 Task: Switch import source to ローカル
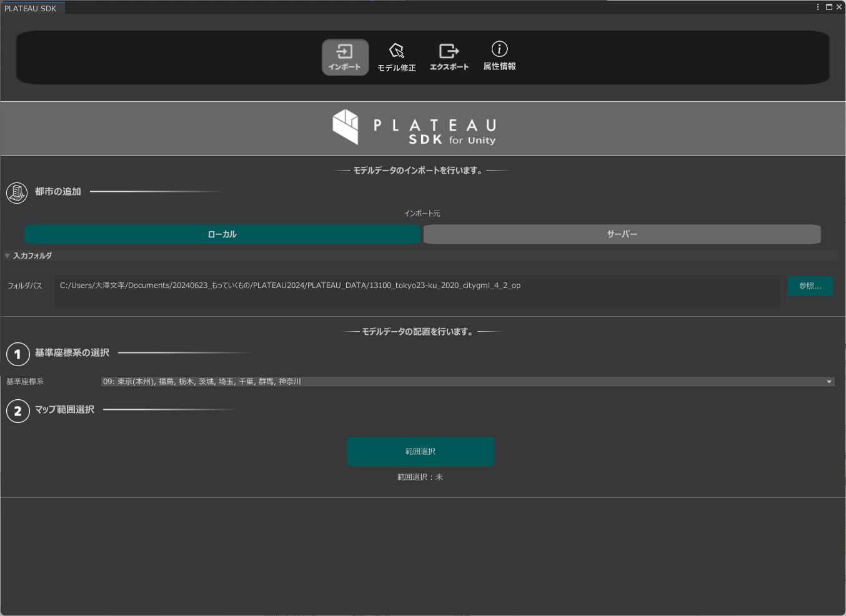pyautogui.click(x=222, y=234)
